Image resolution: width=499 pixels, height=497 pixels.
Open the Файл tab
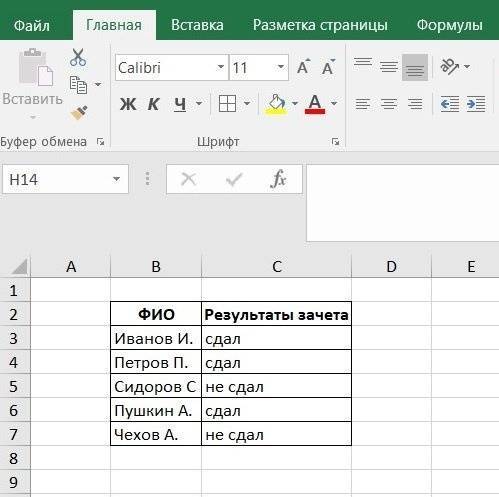32,25
